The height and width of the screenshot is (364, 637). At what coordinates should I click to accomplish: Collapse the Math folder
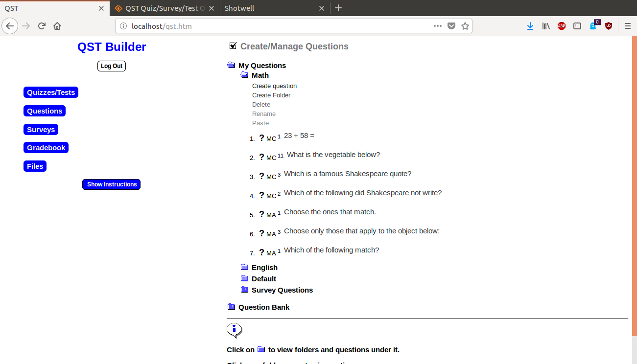[244, 75]
